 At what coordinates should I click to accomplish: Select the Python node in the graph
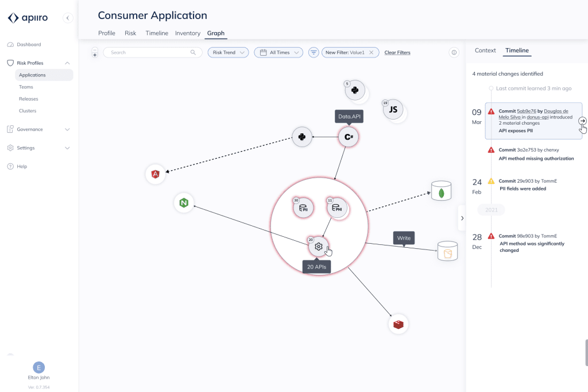(303, 137)
